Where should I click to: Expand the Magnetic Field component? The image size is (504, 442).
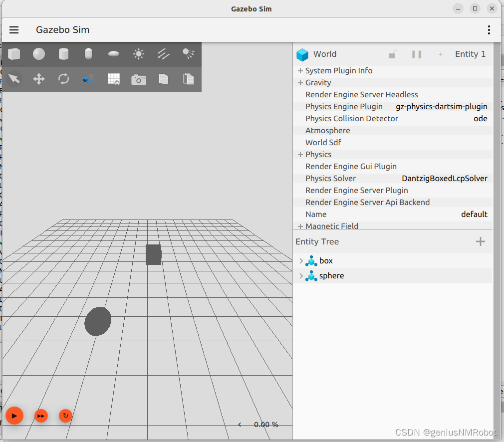(300, 226)
